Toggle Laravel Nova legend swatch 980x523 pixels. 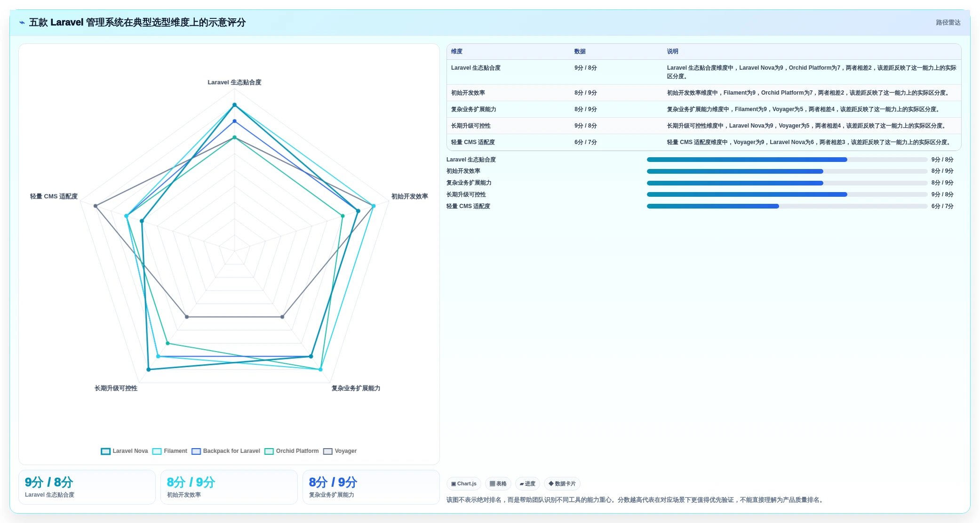coord(106,451)
